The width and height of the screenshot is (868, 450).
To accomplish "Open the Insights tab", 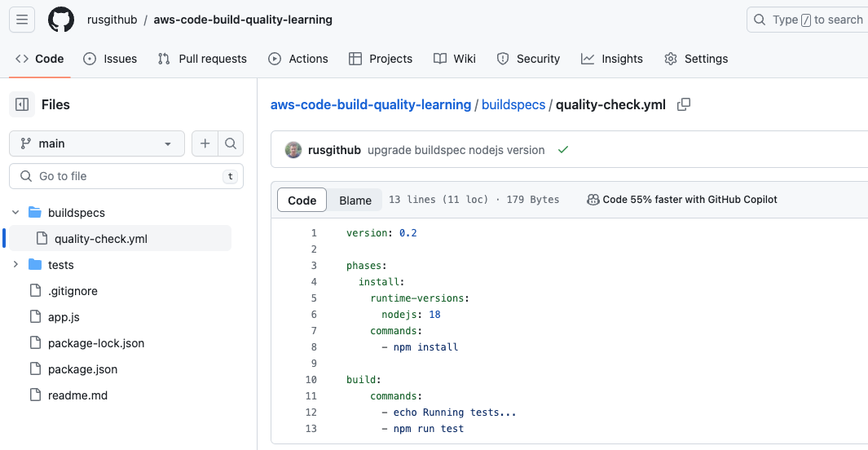I will pos(612,59).
